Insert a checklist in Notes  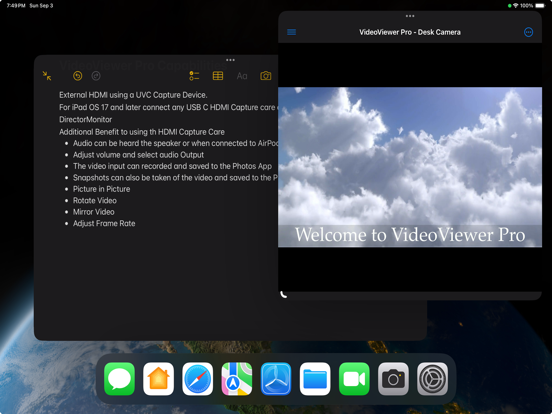click(x=194, y=76)
